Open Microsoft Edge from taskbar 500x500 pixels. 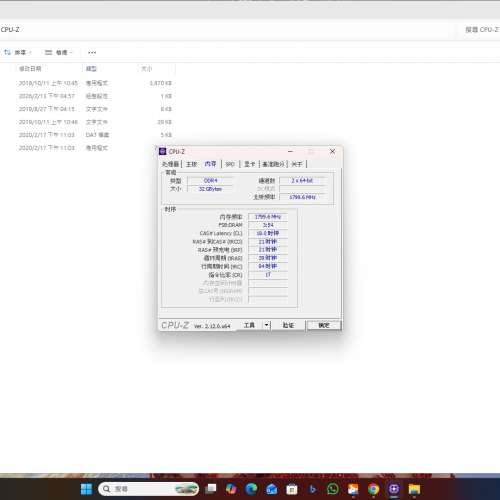pos(251,489)
